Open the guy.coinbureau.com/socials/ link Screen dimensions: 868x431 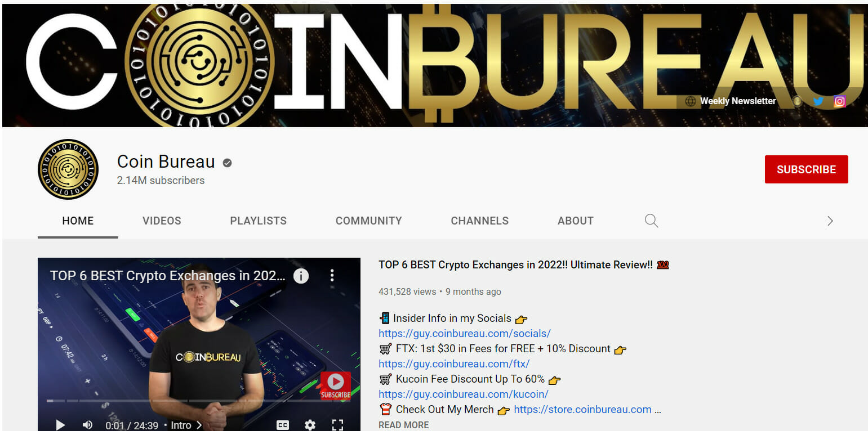coord(465,333)
